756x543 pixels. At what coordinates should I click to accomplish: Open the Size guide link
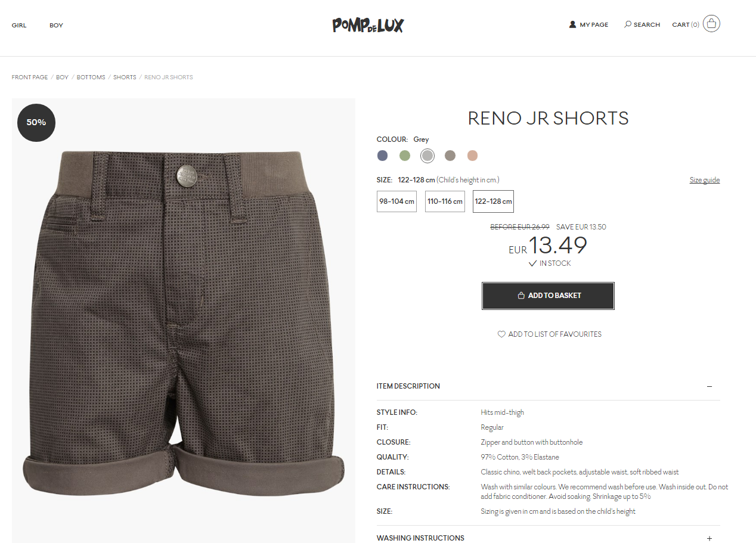(705, 180)
